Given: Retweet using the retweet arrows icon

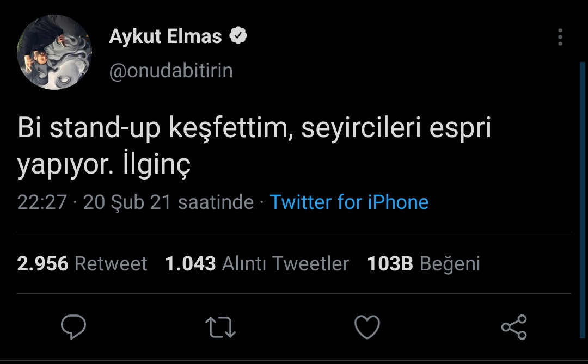Looking at the screenshot, I should tap(220, 327).
